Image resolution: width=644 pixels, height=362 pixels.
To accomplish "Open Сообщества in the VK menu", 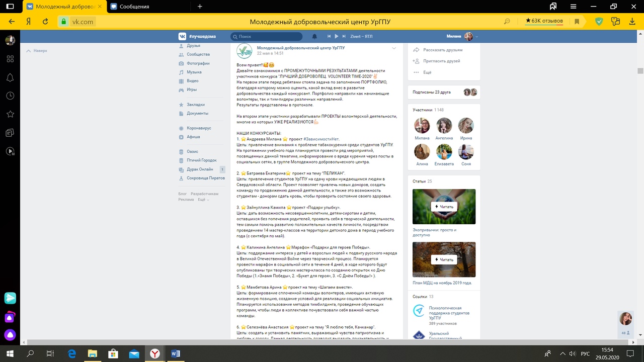I will click(198, 54).
